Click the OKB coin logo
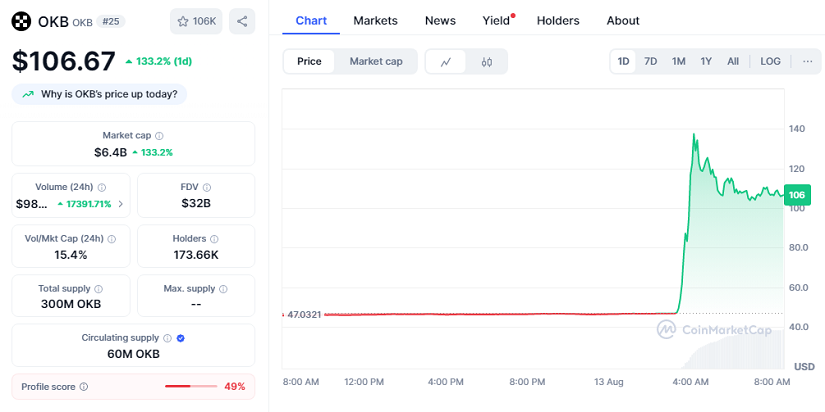 tap(21, 21)
